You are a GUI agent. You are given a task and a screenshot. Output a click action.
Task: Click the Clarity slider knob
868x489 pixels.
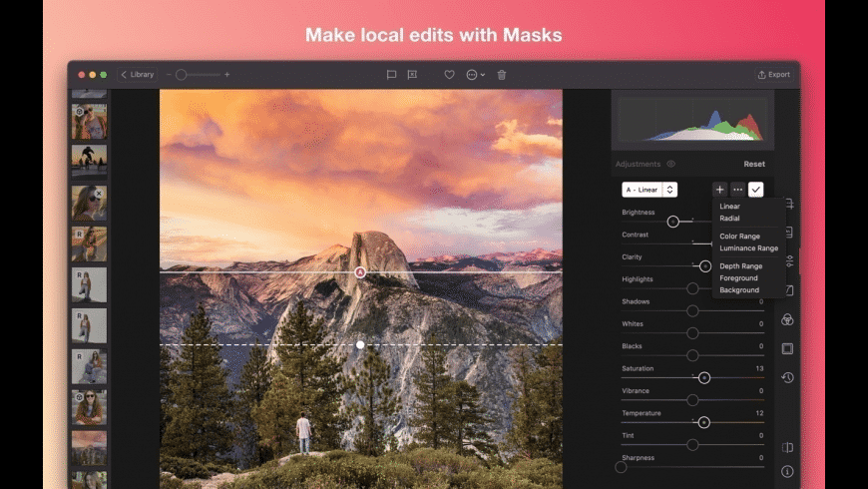[x=704, y=266]
